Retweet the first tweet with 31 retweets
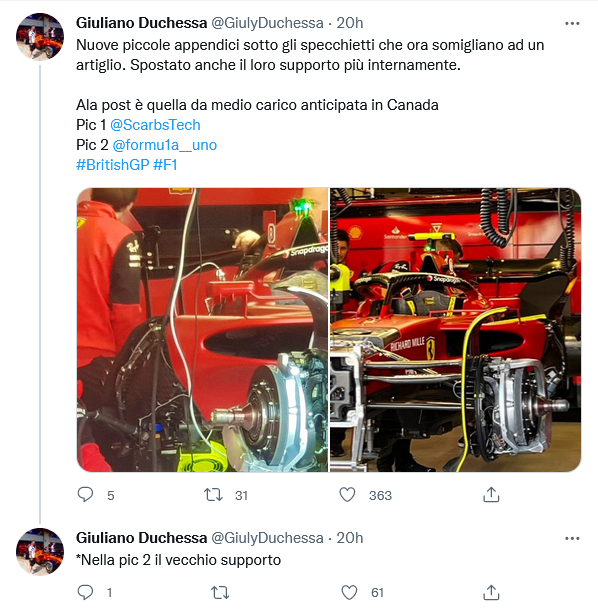 [213, 495]
